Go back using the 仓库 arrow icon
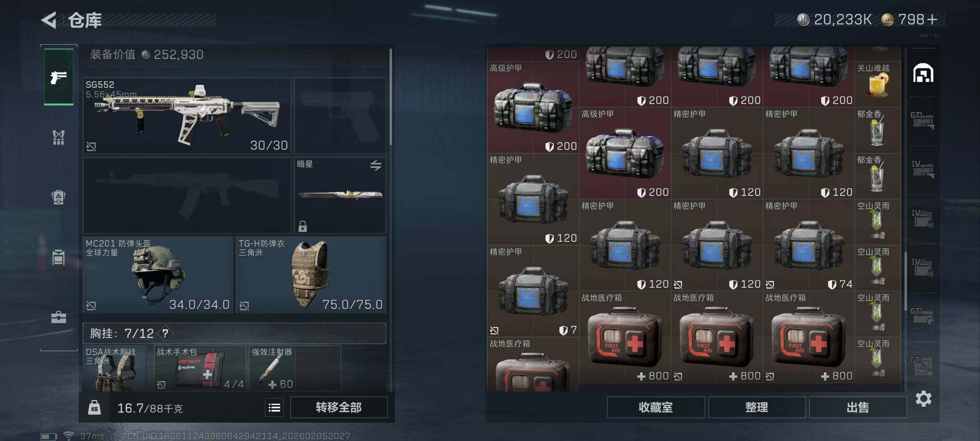This screenshot has height=441, width=980. coord(49,20)
